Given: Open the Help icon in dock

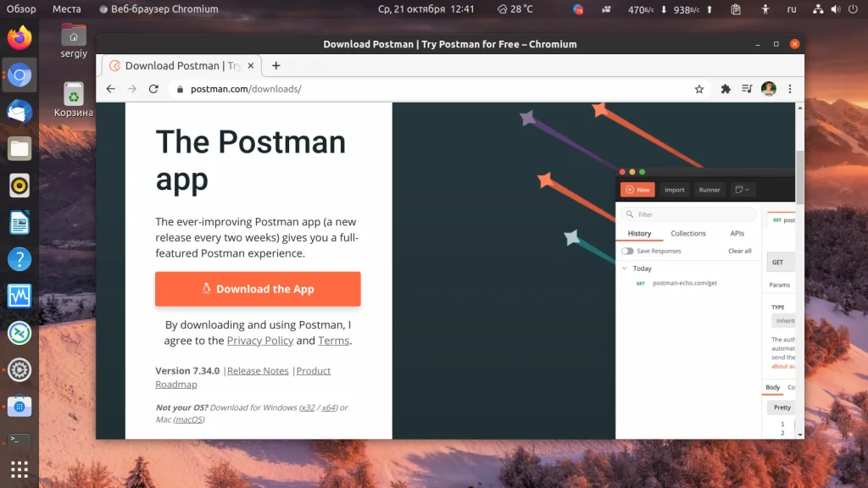Looking at the screenshot, I should [x=19, y=259].
